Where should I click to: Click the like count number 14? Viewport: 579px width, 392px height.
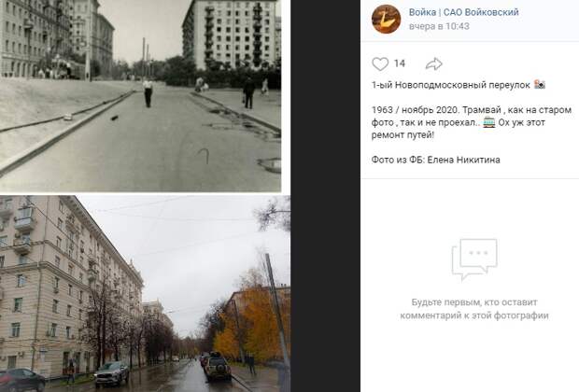(x=400, y=63)
